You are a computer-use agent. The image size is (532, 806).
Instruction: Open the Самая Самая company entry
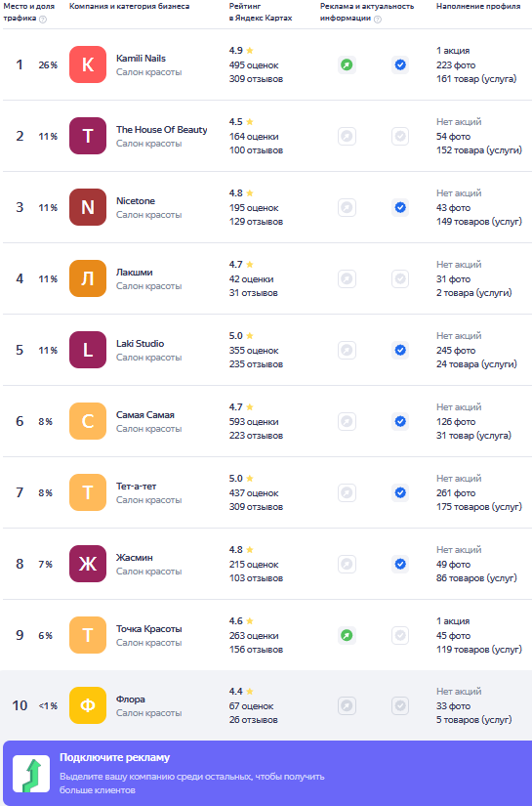coord(145,415)
